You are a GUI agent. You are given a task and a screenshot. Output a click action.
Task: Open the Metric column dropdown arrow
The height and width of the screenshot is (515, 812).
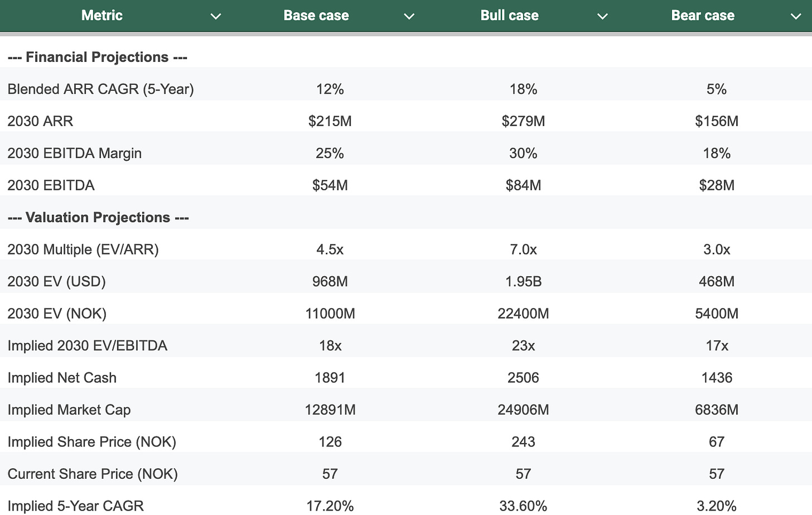(216, 16)
